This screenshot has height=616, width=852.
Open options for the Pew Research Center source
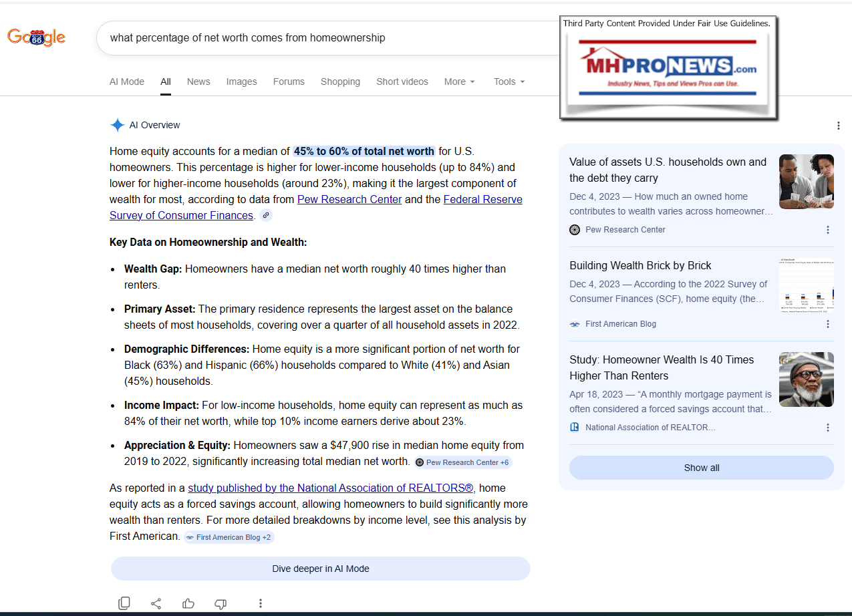[x=828, y=230]
